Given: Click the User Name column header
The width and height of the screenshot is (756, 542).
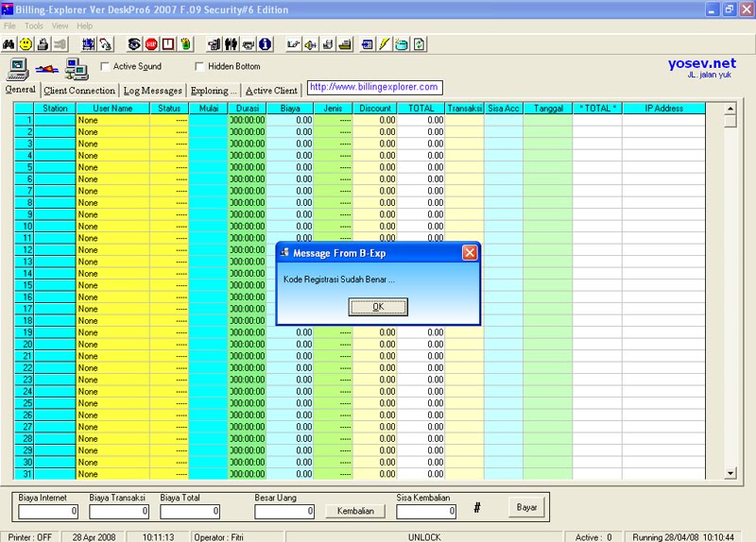Looking at the screenshot, I should pos(112,109).
